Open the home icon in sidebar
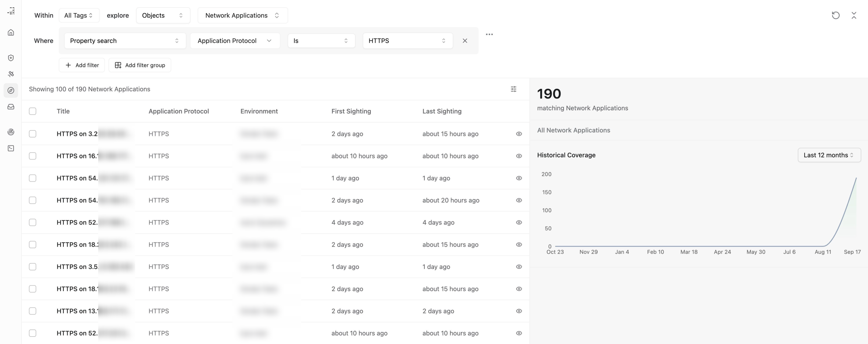This screenshot has width=868, height=344. (11, 33)
